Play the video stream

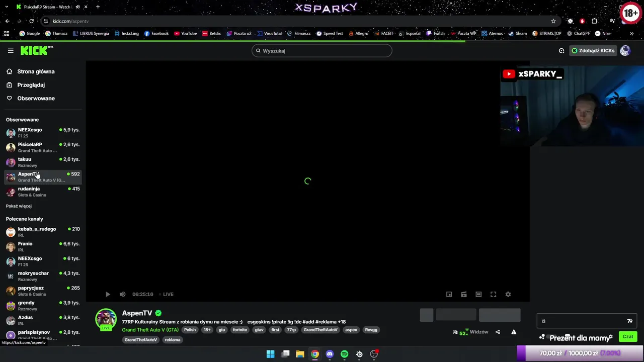coord(108,294)
